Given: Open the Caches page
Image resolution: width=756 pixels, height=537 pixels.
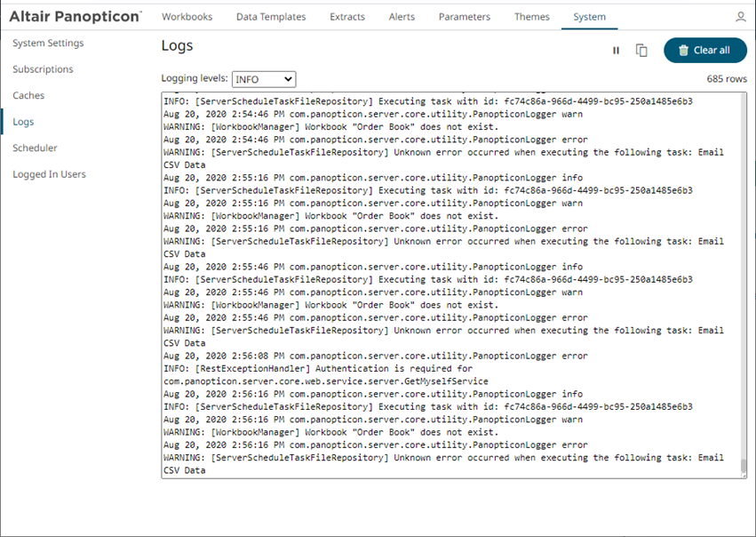Looking at the screenshot, I should click(28, 95).
